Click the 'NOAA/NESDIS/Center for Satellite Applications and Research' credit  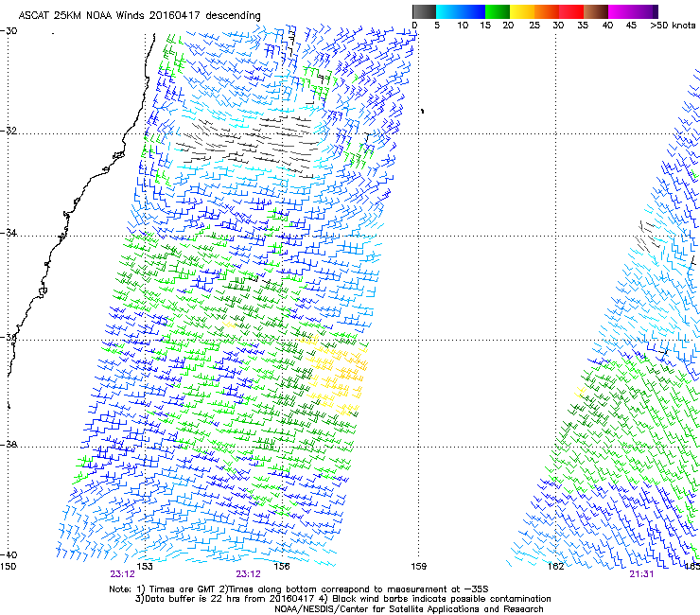pyautogui.click(x=409, y=609)
